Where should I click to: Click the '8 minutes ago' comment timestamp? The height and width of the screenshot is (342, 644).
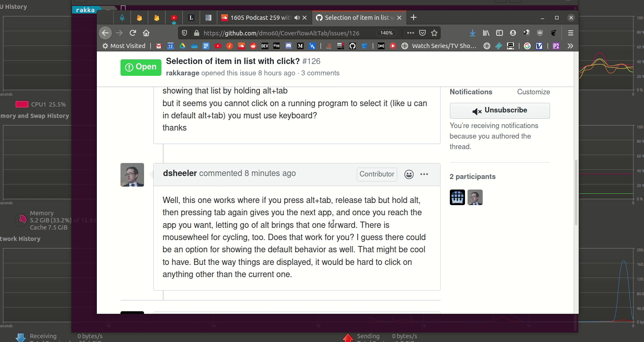pos(270,173)
